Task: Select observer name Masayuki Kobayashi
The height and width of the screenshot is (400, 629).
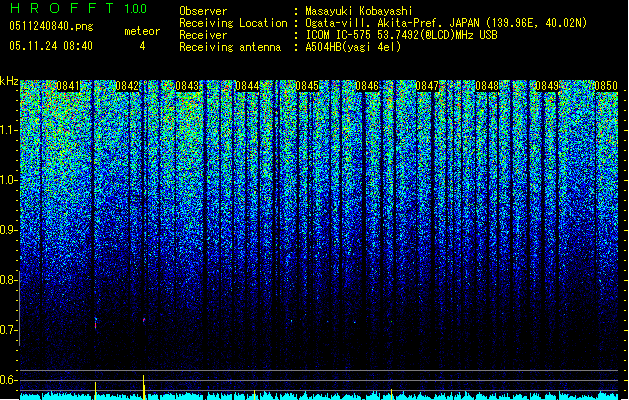Action: 359,11
